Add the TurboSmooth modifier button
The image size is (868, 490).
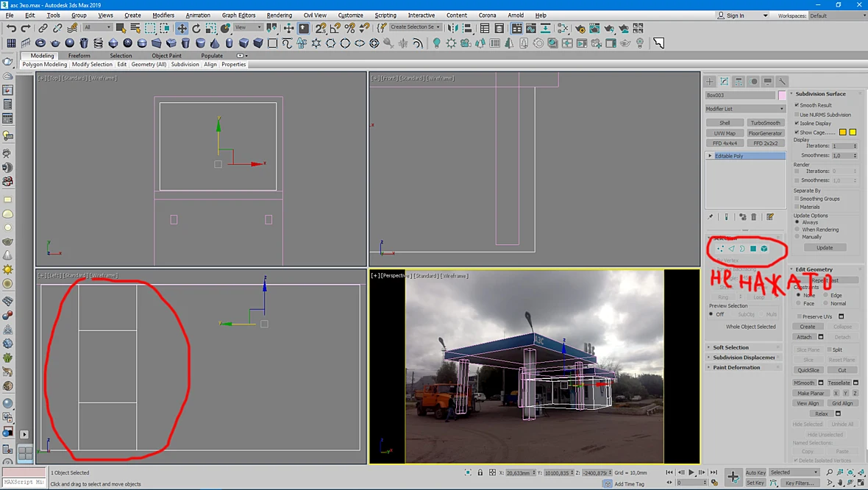765,123
